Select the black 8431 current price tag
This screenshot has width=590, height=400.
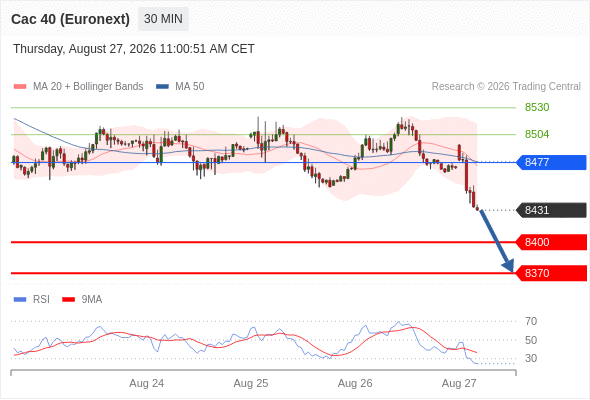click(x=551, y=210)
